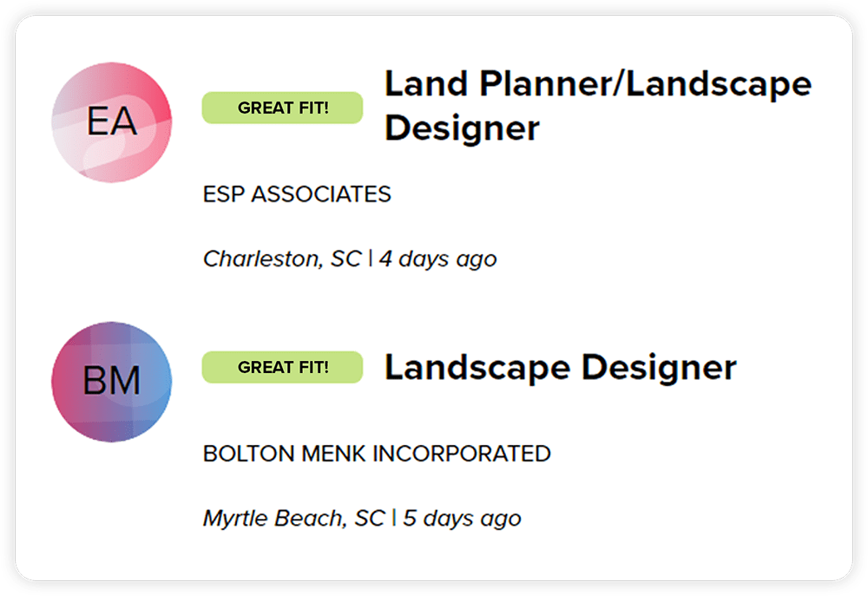Image resolution: width=868 pixels, height=596 pixels.
Task: Click the 5 days ago posting date
Action: point(463,519)
